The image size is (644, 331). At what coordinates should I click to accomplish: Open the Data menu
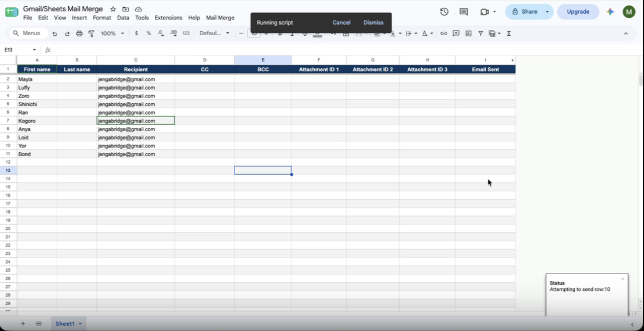tap(123, 18)
